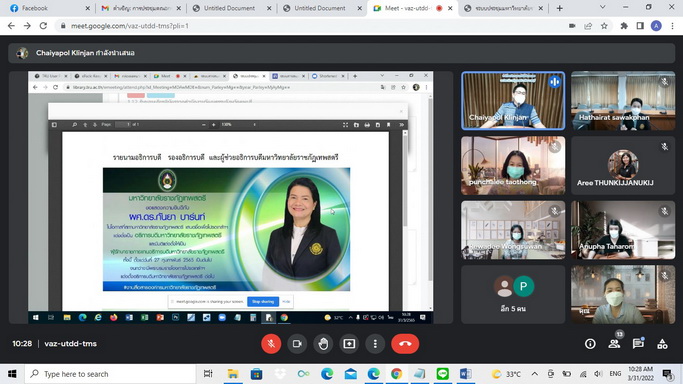Close the Meet browser tab
683x384 pixels.
pyautogui.click(x=450, y=8)
